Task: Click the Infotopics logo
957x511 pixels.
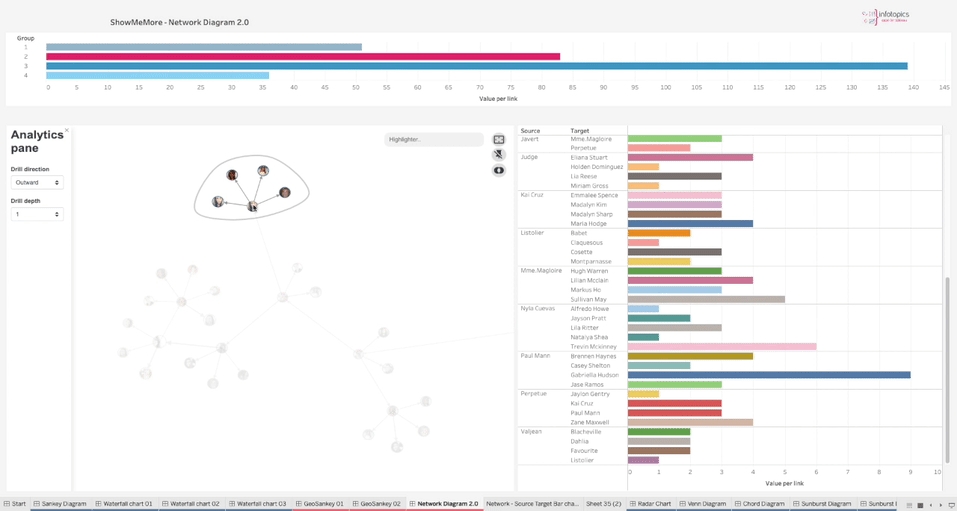Action: point(884,17)
